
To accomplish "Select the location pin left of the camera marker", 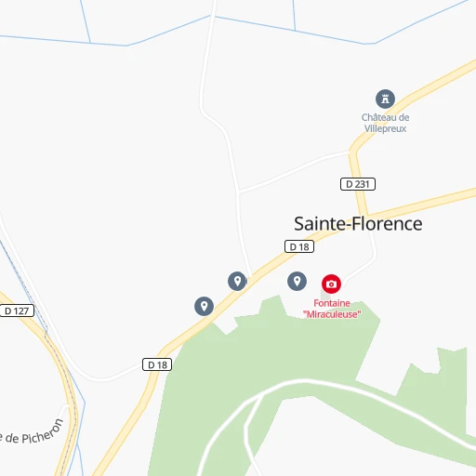I will pyautogui.click(x=297, y=281).
